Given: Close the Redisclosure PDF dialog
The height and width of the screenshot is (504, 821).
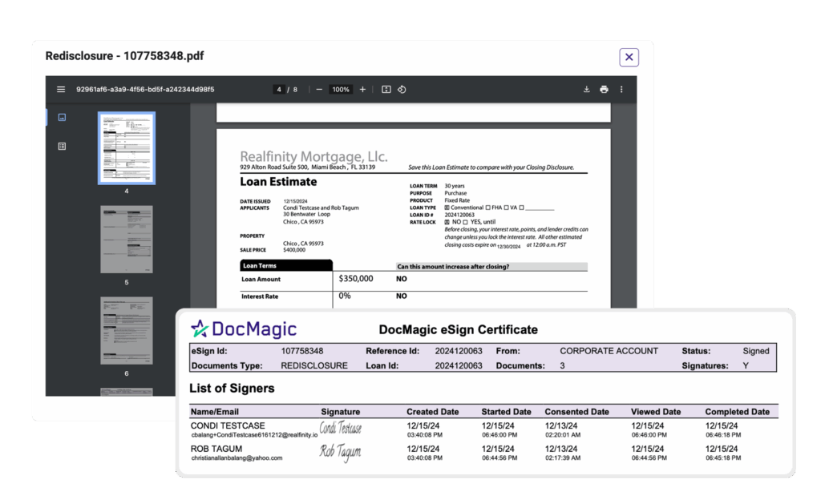Looking at the screenshot, I should click(629, 57).
